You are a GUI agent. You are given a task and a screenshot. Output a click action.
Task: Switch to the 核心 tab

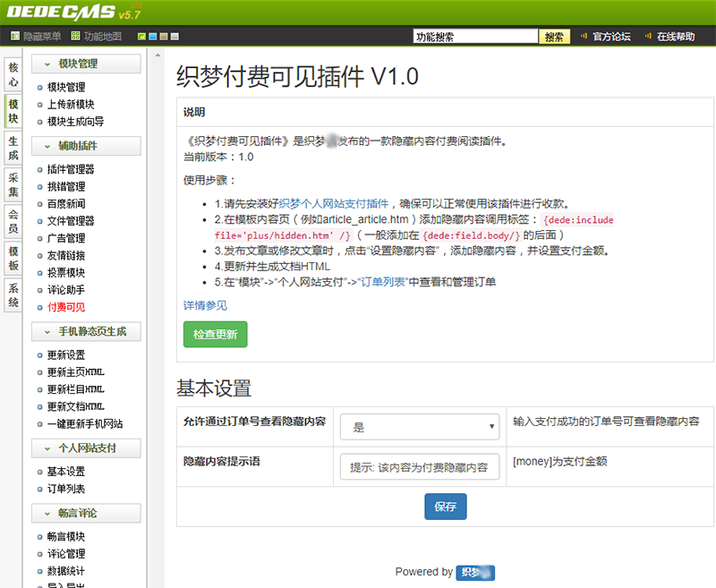point(12,75)
